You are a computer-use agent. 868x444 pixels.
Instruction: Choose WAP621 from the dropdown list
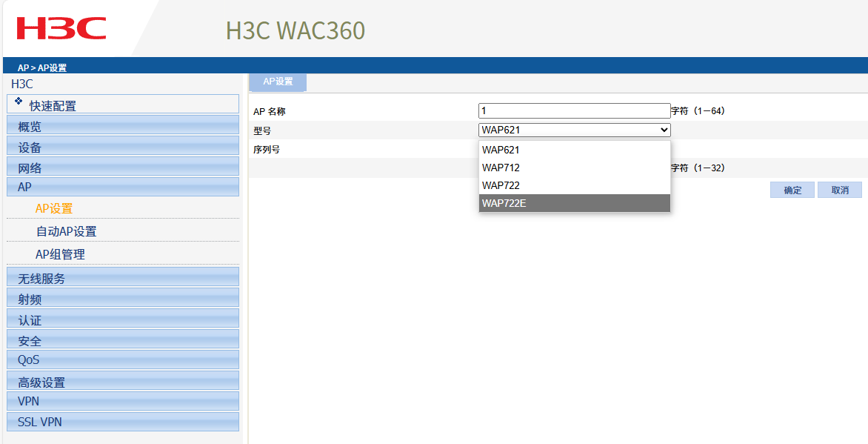click(x=574, y=150)
